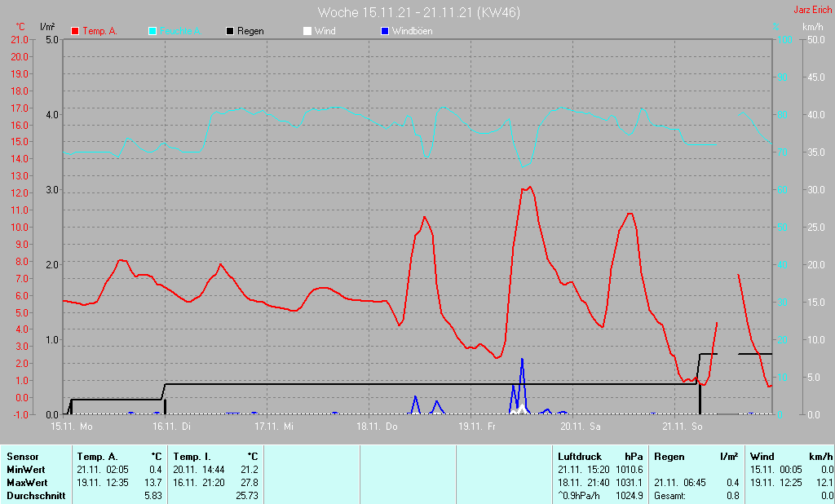This screenshot has height=504, width=835.
Task: Click the Temp. I. maximum value '27.8'
Action: (250, 483)
